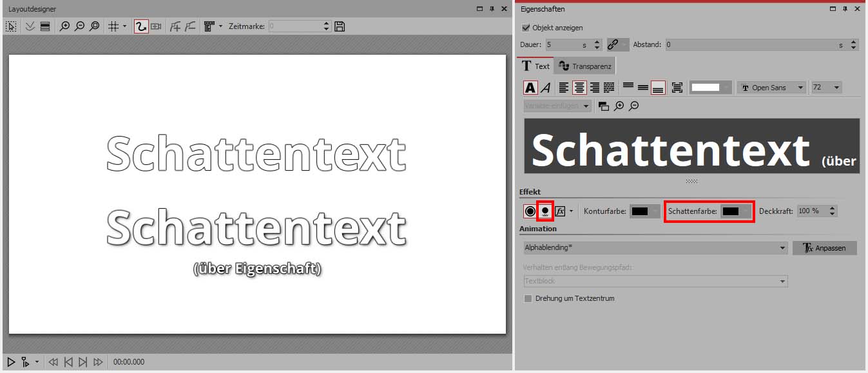
Task: Open the Open Sans font dropdown
Action: click(x=771, y=88)
